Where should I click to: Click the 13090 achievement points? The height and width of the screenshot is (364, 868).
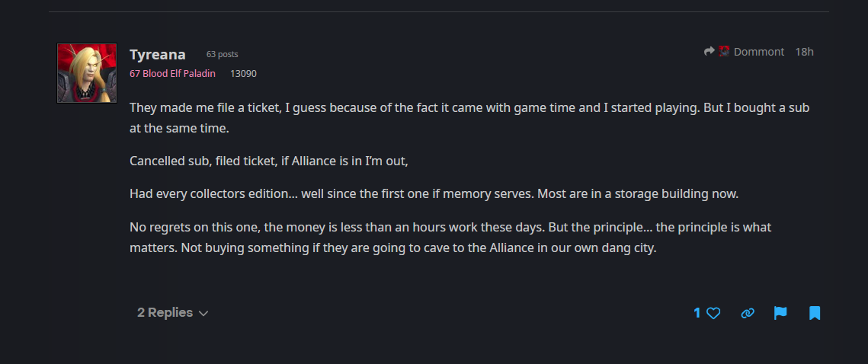coord(243,74)
